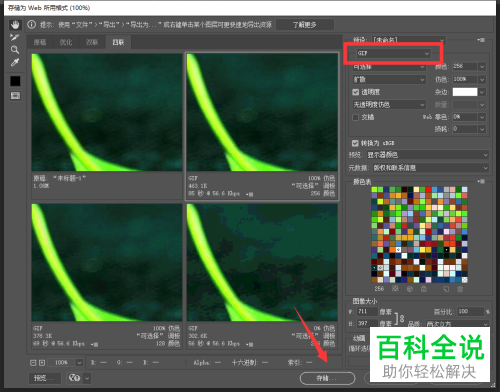Expand the lossy value arrow
Viewport: 500px width, 392px height.
pos(482,129)
